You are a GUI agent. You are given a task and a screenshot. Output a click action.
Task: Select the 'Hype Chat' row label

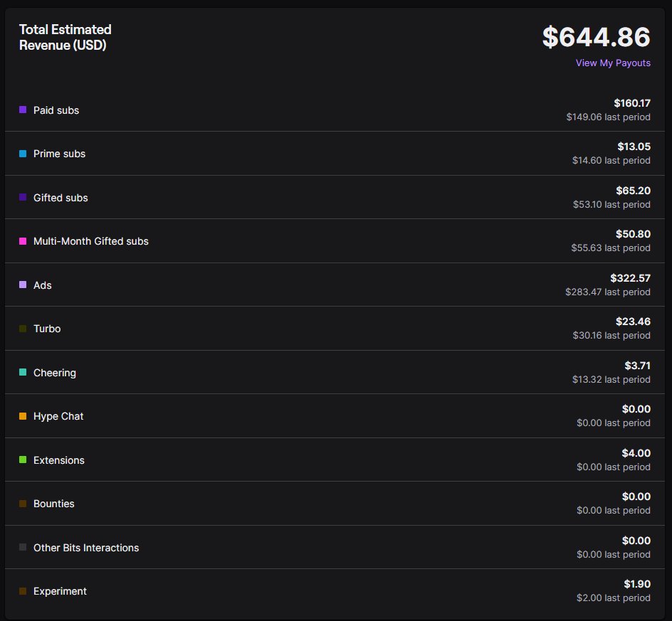coord(58,416)
